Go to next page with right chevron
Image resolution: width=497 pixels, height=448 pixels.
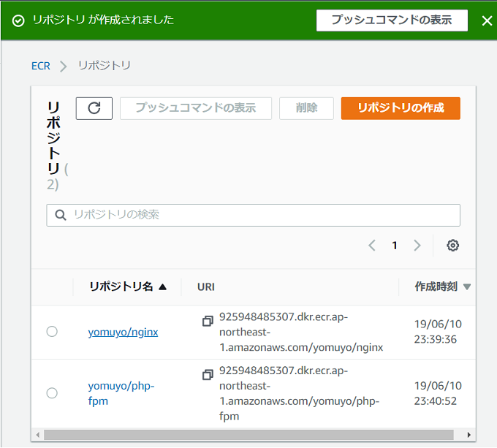point(417,246)
